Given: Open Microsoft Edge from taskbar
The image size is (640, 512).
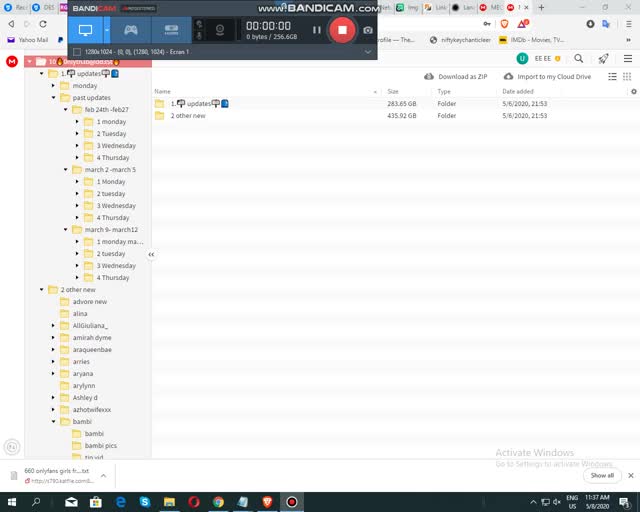Looking at the screenshot, I should coord(120,502).
